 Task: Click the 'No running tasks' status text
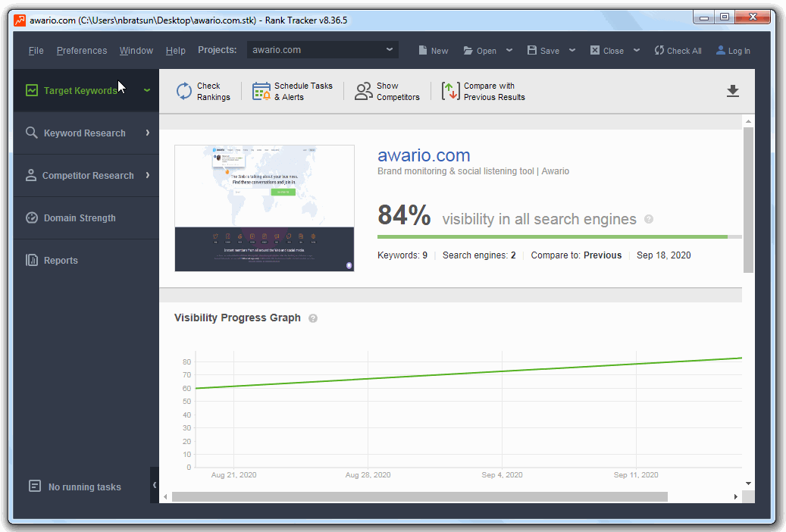click(84, 487)
